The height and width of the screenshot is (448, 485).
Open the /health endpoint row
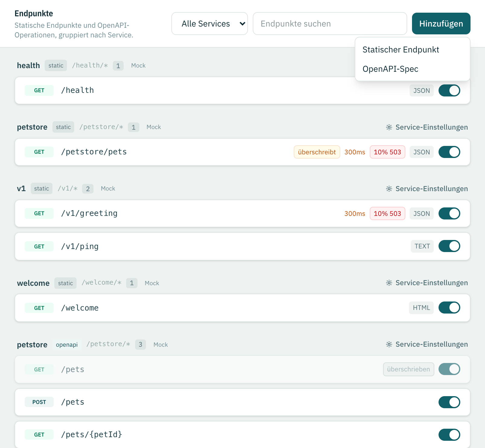pos(242,90)
